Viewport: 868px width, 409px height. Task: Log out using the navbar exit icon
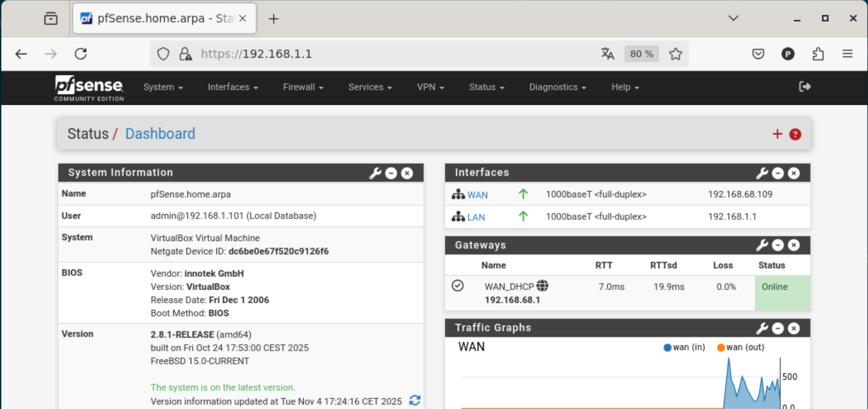pyautogui.click(x=805, y=87)
